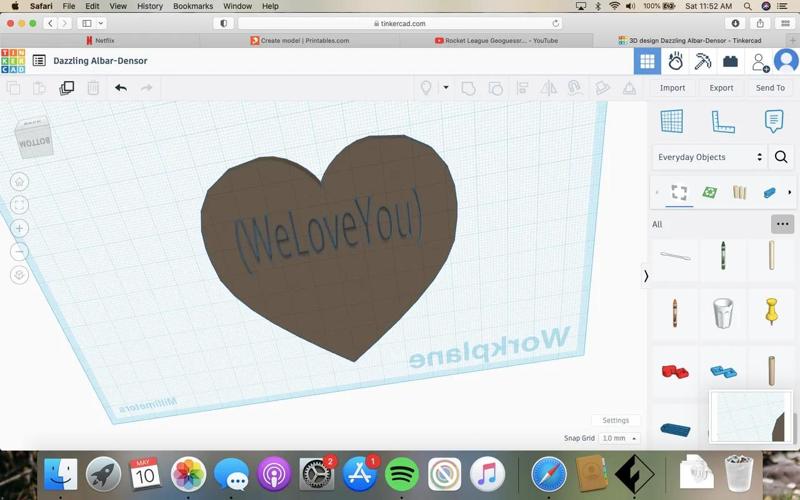The image size is (800, 500).
Task: Pick the dark blue bar shape
Action: 675,429
